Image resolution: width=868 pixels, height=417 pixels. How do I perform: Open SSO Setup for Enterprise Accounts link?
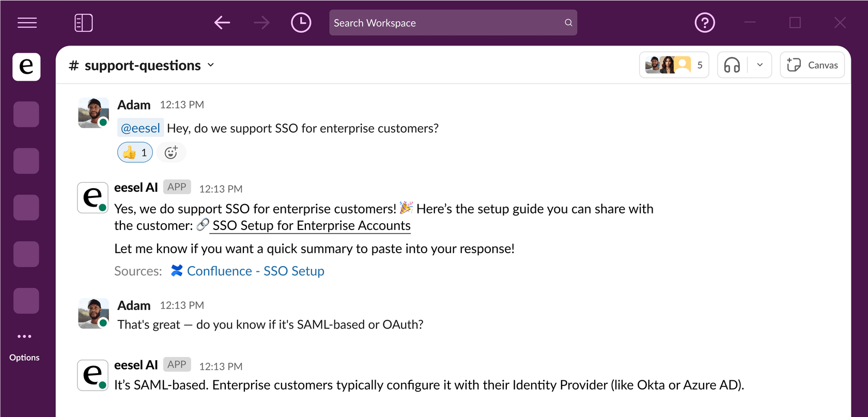point(311,226)
